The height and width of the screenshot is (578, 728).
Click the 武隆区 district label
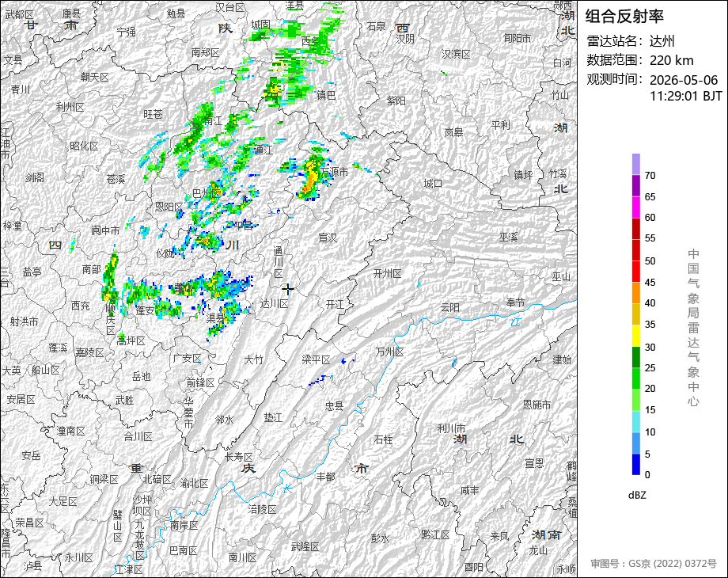305,546
